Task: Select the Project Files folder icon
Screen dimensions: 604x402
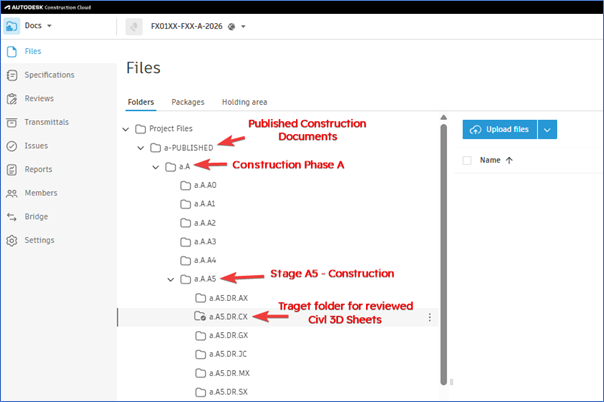Action: click(140, 129)
